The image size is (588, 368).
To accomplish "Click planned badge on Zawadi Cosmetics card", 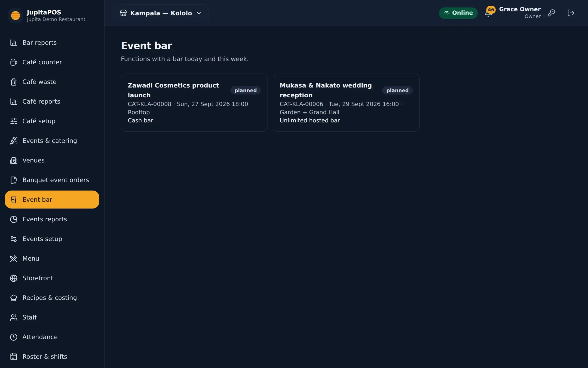I will point(246,91).
